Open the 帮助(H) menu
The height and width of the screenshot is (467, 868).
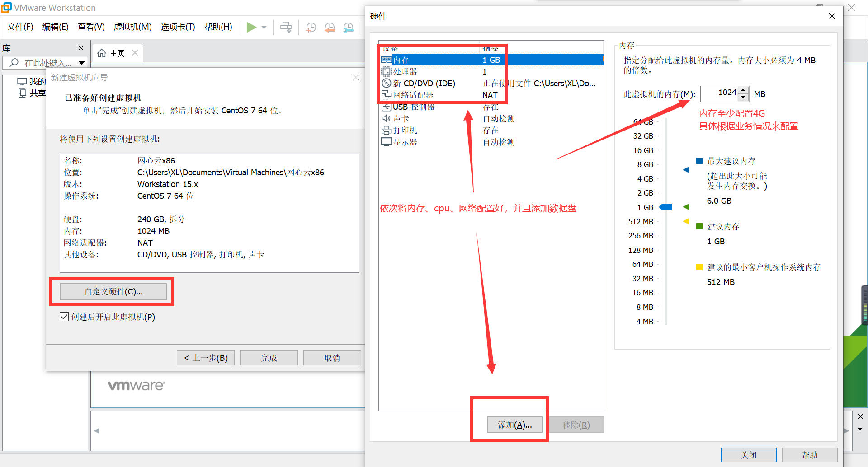coord(218,27)
